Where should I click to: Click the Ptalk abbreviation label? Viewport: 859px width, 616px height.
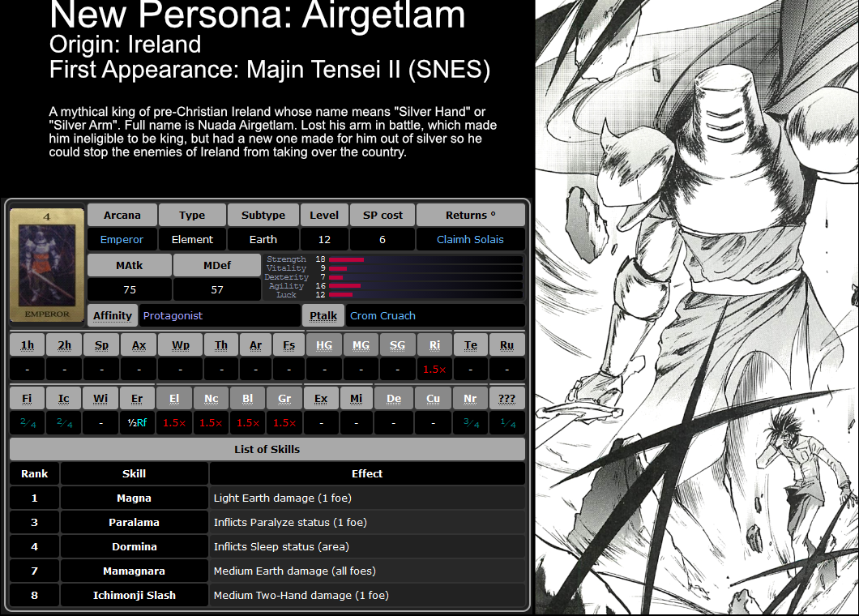pyautogui.click(x=323, y=315)
